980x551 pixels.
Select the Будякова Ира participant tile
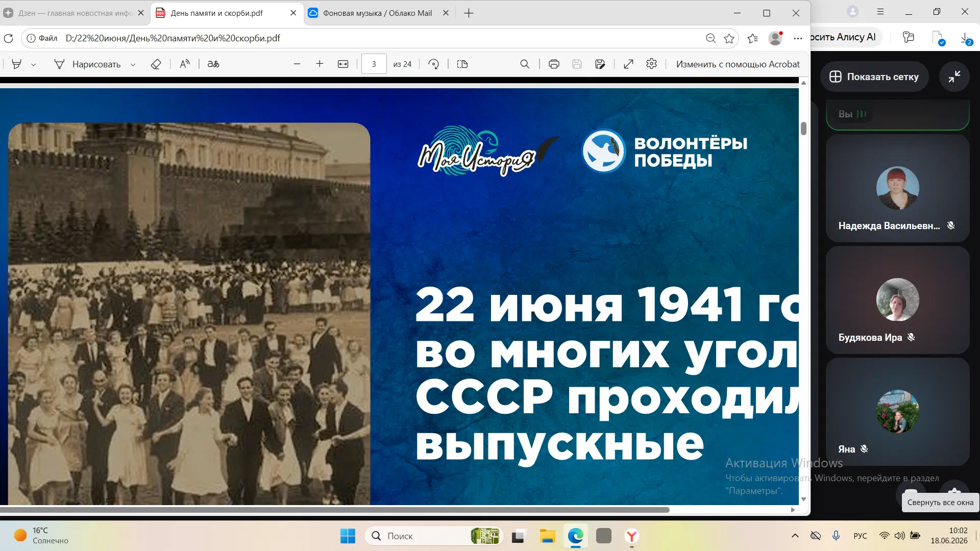click(897, 300)
